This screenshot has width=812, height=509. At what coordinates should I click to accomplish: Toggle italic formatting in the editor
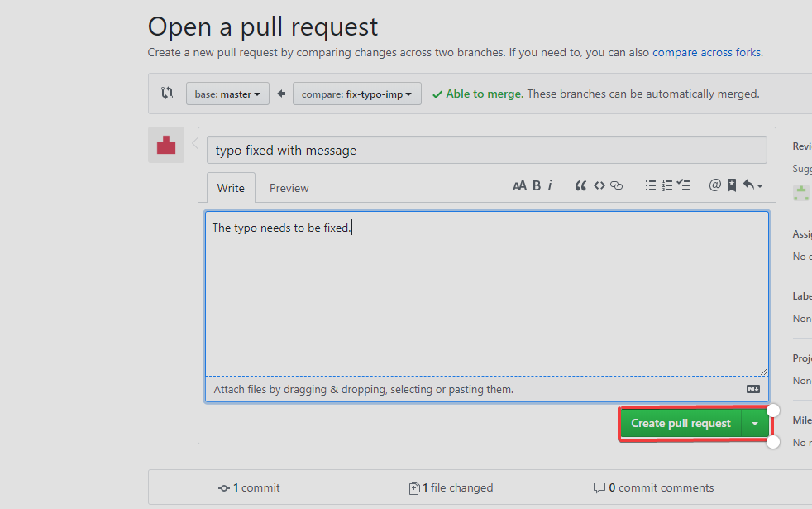(552, 185)
